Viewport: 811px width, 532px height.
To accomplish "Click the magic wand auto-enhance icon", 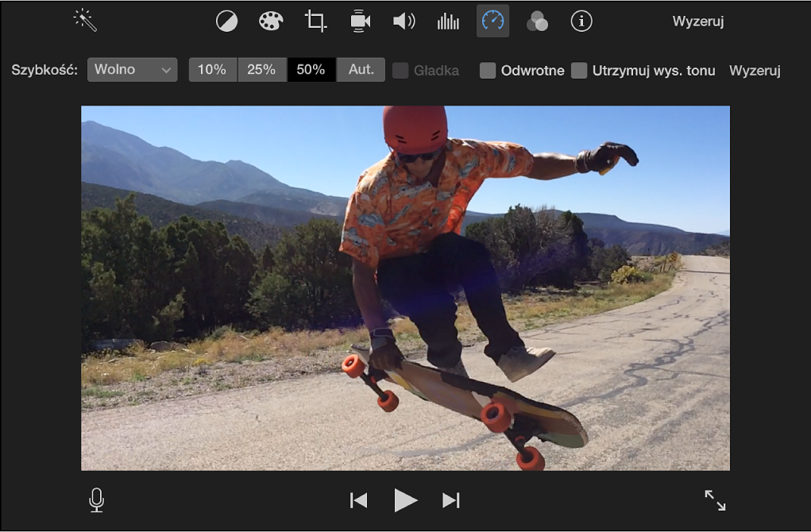I will [x=85, y=21].
